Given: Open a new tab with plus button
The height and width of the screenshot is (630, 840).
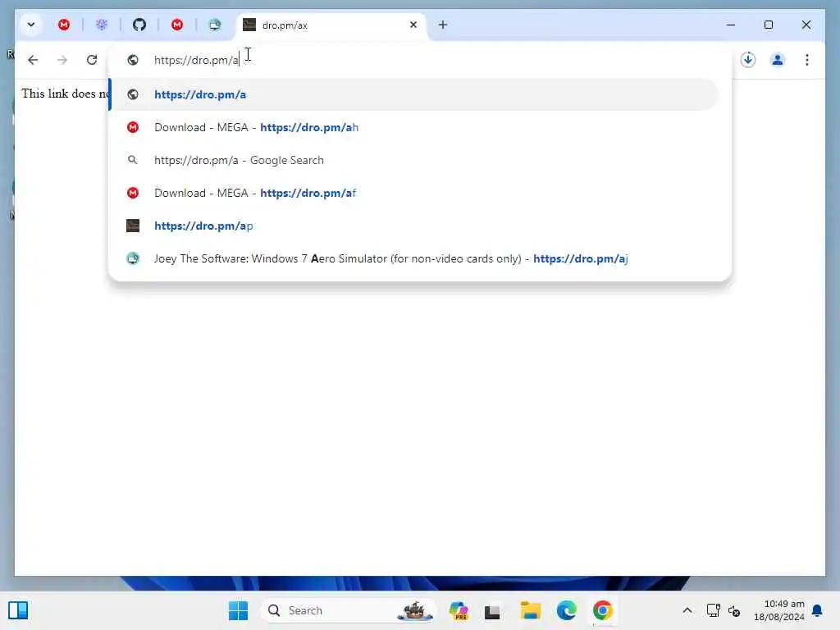Looking at the screenshot, I should (x=442, y=25).
